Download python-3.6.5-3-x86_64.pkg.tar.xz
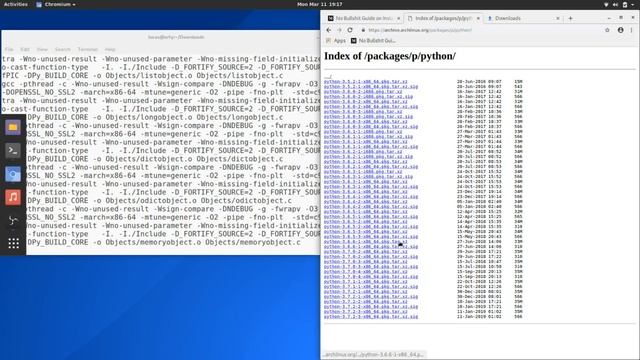The image size is (640, 360). coord(366,231)
